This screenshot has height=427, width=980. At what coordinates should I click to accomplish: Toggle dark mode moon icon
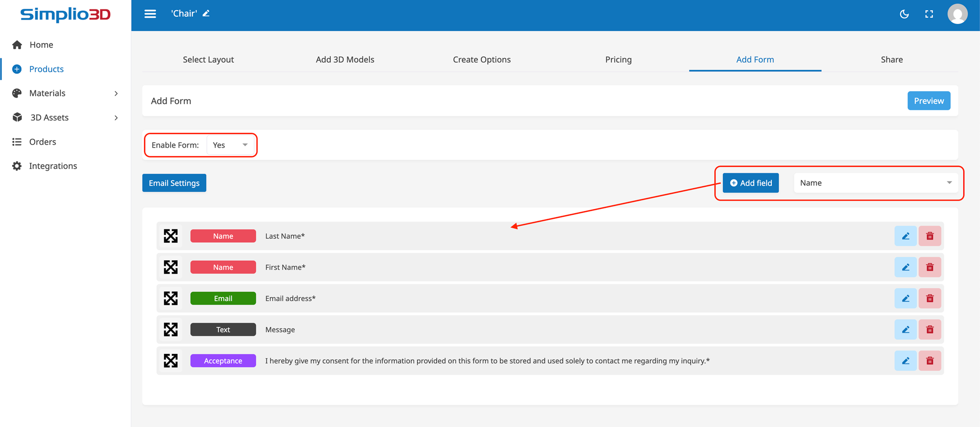coord(904,14)
